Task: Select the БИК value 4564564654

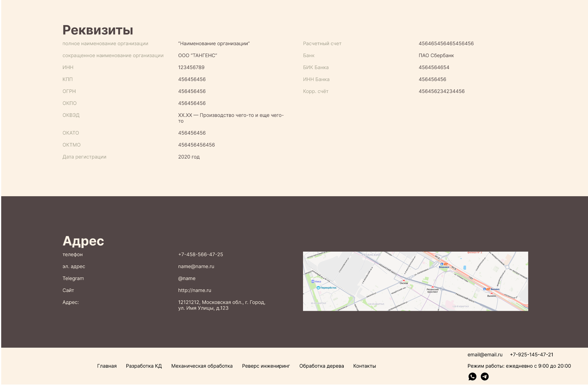Action: click(x=434, y=67)
